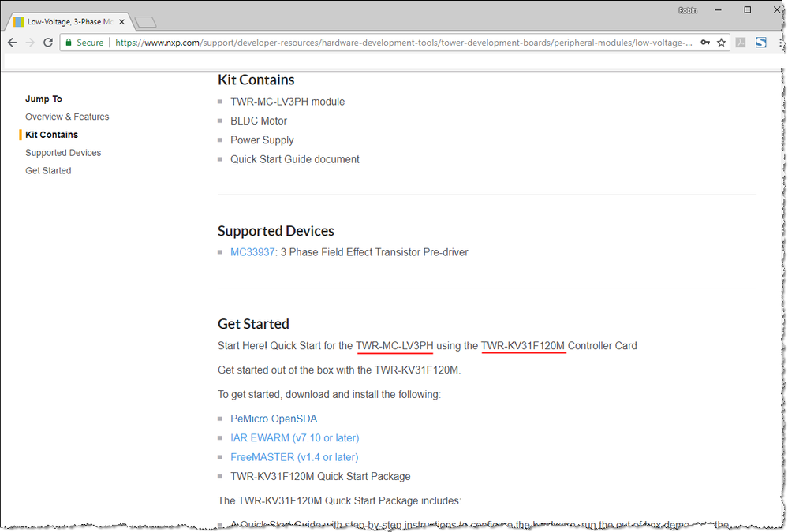Screen dimensions: 788x532
Task: Open the FreeMASTER (v1.4 or later) link
Action: [x=294, y=457]
